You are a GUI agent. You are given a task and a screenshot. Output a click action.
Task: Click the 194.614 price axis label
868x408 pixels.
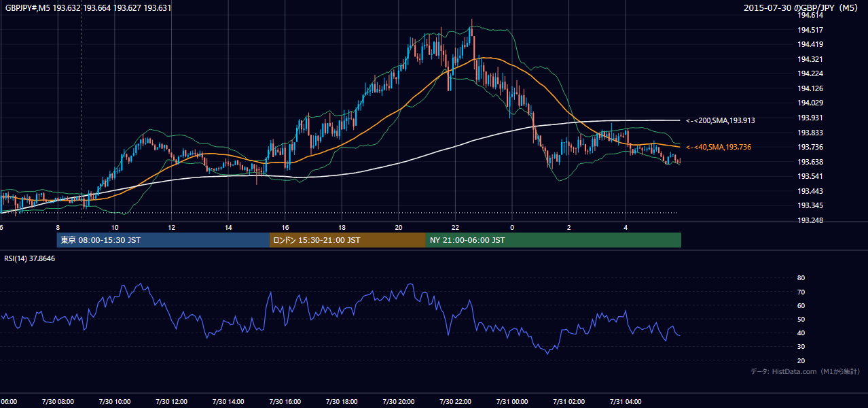point(810,15)
